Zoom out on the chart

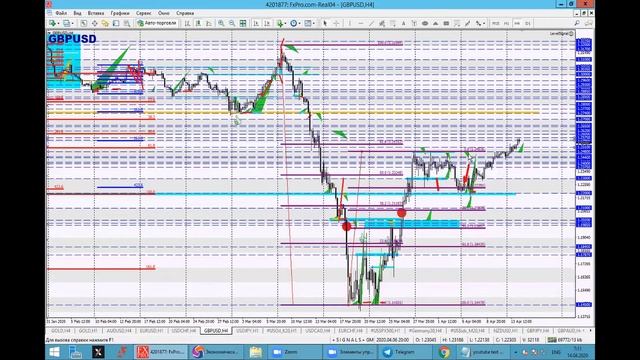pos(232,23)
